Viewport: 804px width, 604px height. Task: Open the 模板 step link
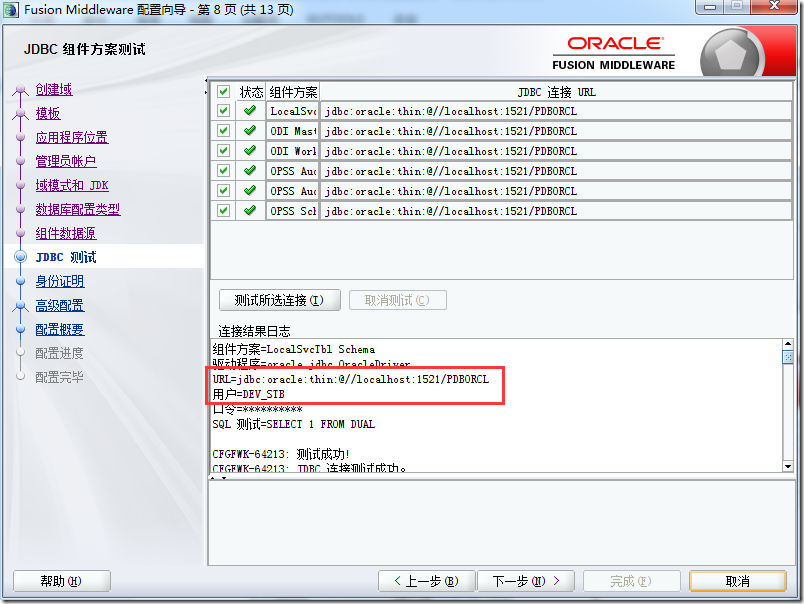click(x=48, y=113)
